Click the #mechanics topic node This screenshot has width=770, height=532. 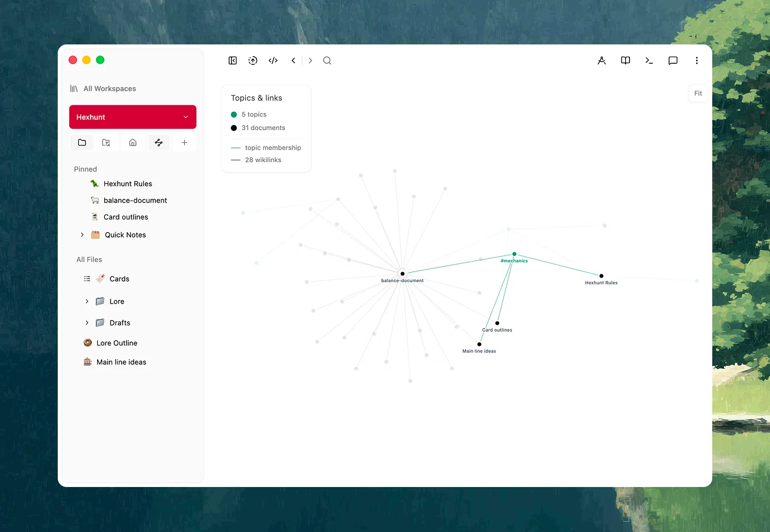(x=515, y=254)
